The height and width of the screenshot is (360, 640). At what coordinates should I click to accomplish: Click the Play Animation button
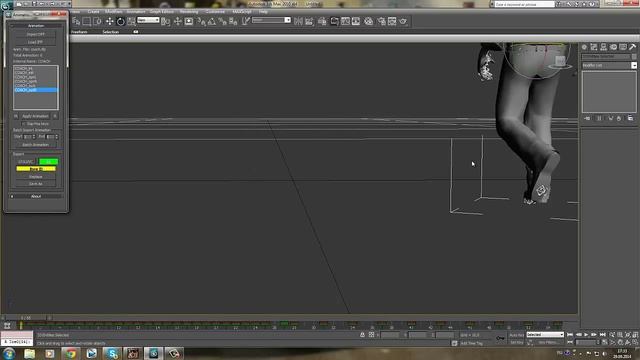click(586, 335)
